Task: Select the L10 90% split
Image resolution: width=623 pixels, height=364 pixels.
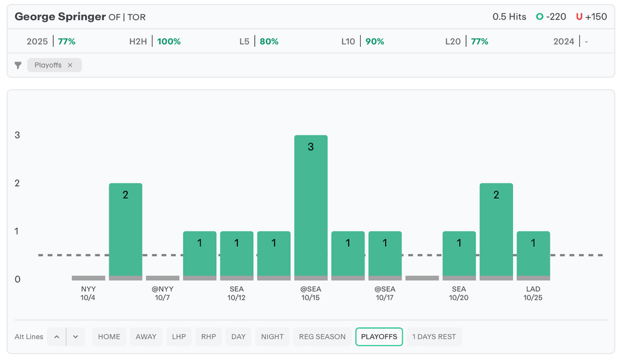Action: point(363,41)
